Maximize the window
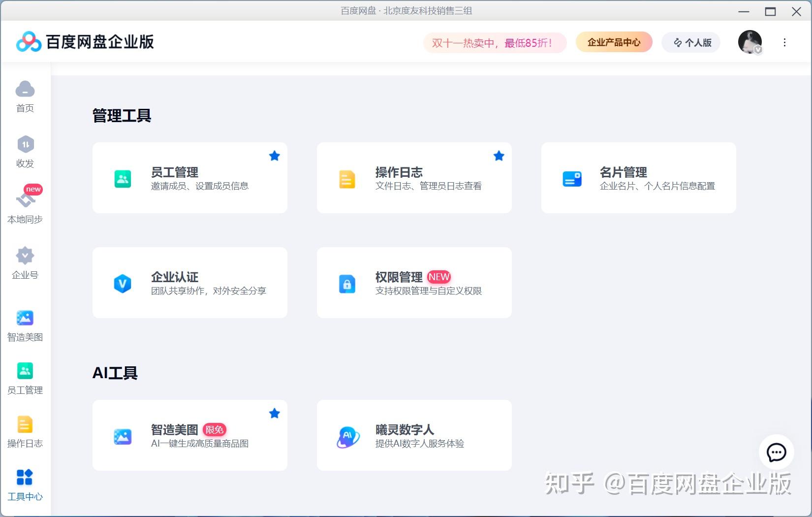Screen dimensions: 812x517 (770, 11)
